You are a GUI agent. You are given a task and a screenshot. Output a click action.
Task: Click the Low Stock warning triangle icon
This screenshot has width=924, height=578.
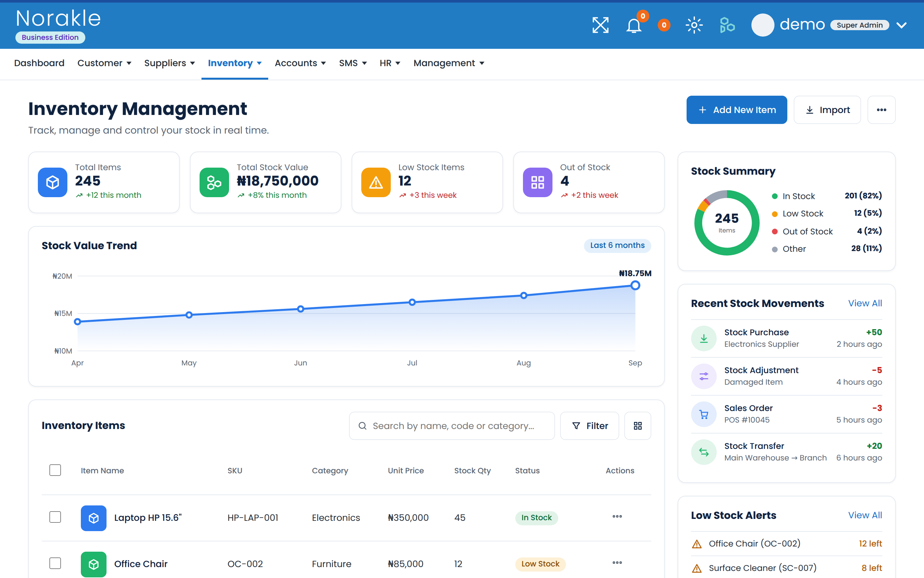[376, 182]
